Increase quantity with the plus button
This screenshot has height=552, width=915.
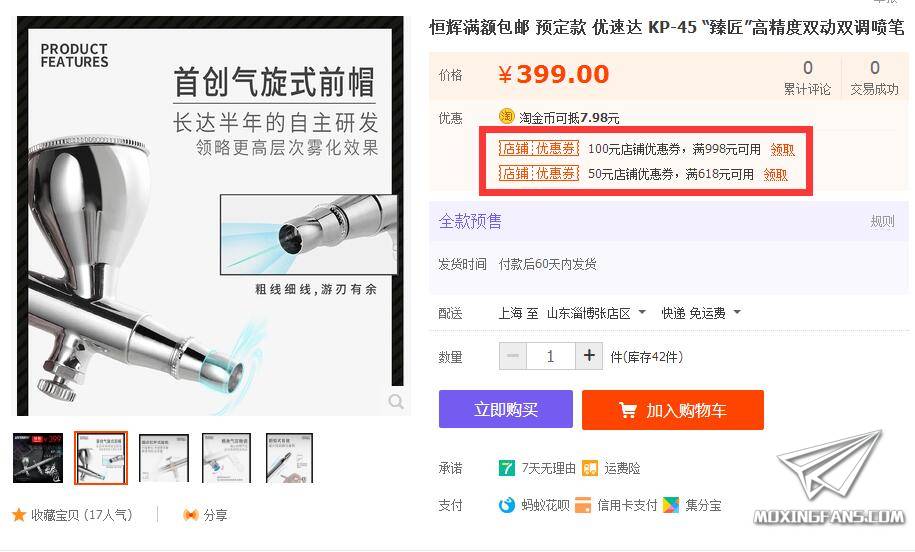(589, 355)
